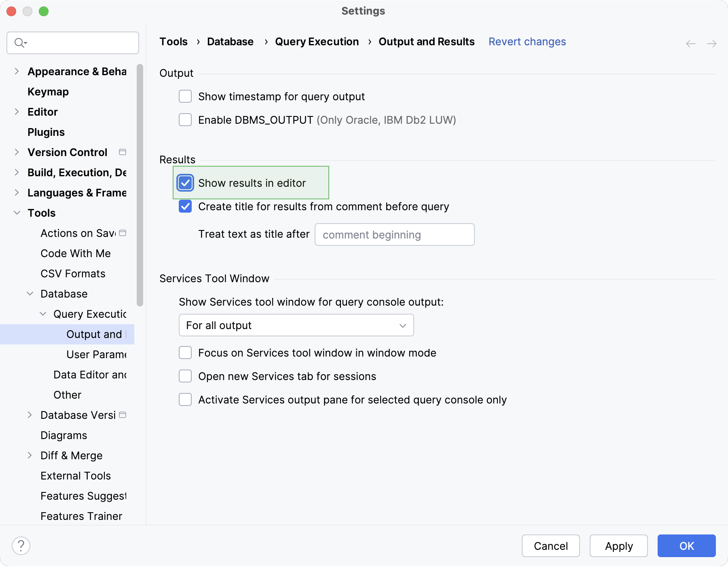Click the search magnifier in the settings search field
The image size is (728, 566).
tap(19, 42)
